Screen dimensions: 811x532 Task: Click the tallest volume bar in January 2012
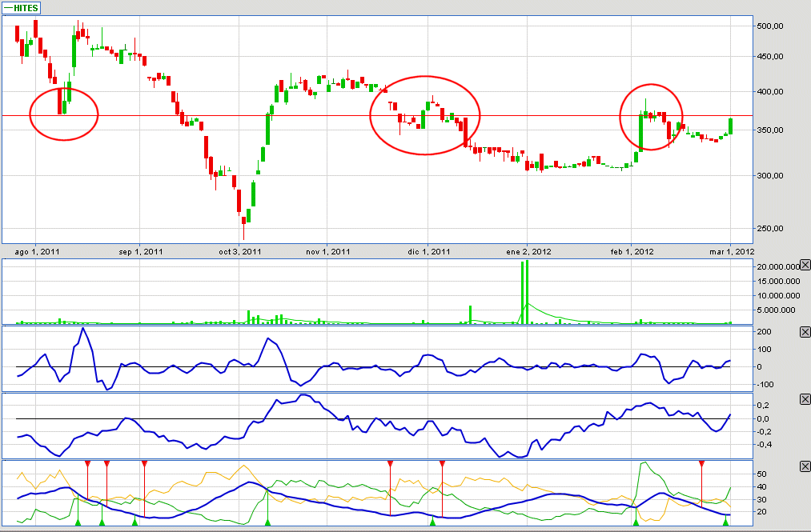[525, 292]
